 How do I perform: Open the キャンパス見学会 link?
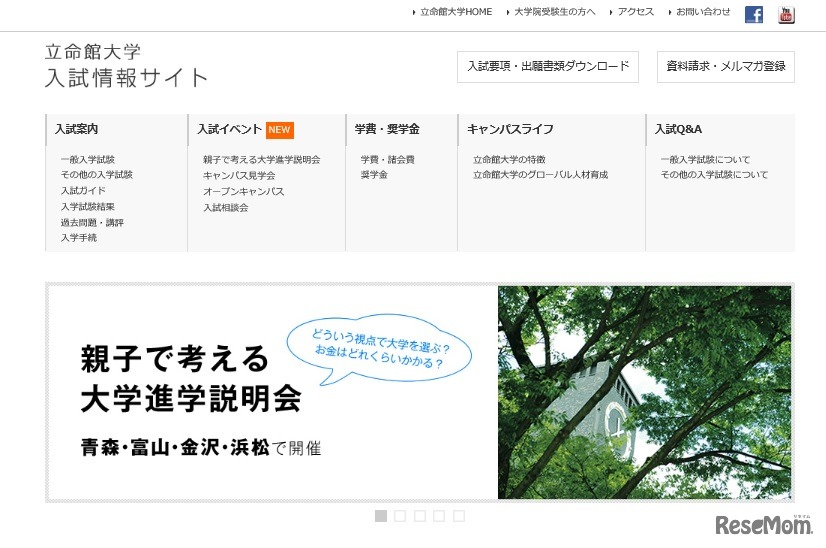[x=239, y=175]
